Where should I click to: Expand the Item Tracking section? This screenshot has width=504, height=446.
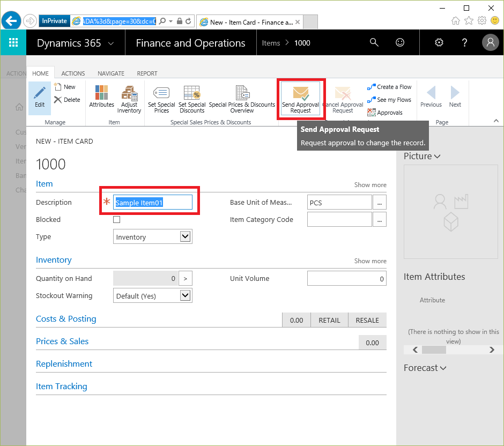pos(62,386)
